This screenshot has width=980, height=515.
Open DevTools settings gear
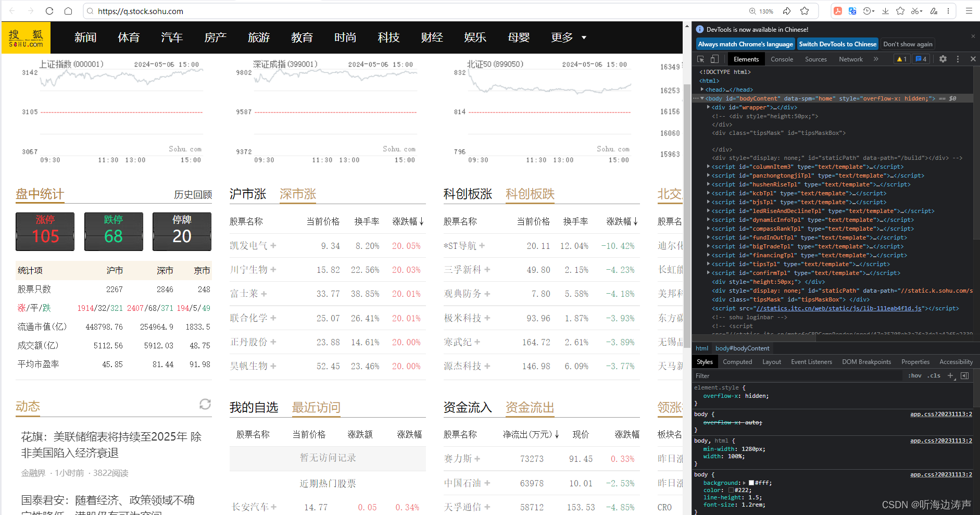943,59
